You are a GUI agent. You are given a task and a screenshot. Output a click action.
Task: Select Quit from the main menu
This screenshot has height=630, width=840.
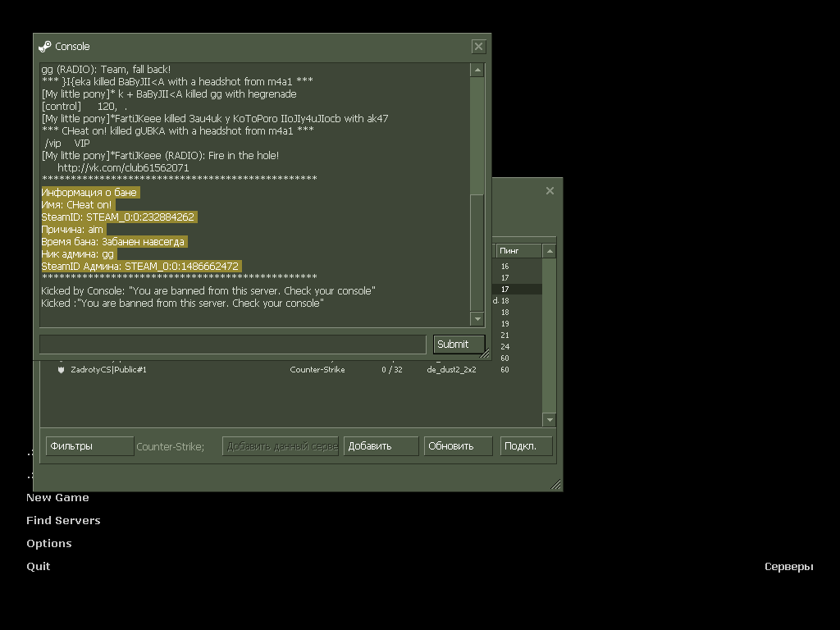[x=38, y=567]
